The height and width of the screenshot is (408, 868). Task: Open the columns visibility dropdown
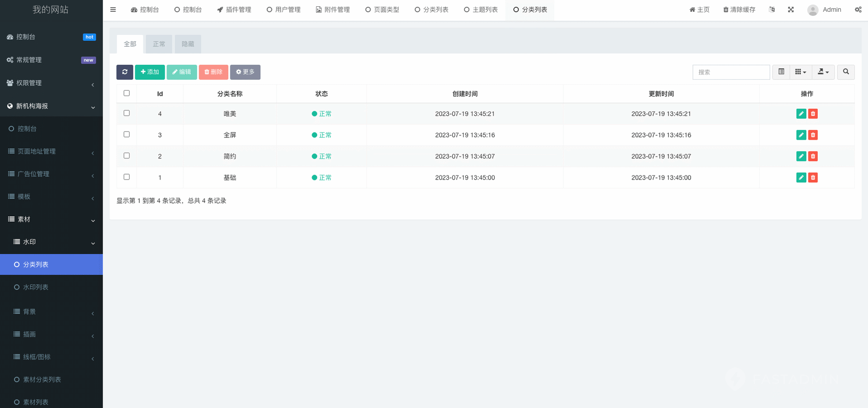pos(800,72)
